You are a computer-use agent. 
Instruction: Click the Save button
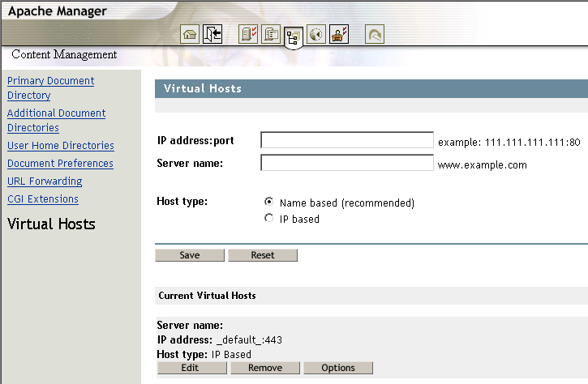pos(190,255)
